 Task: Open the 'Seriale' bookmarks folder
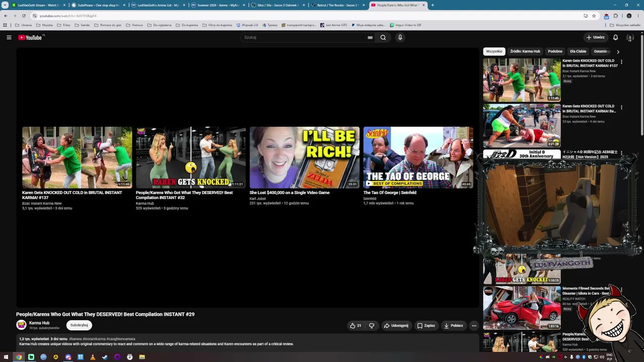[x=82, y=25]
